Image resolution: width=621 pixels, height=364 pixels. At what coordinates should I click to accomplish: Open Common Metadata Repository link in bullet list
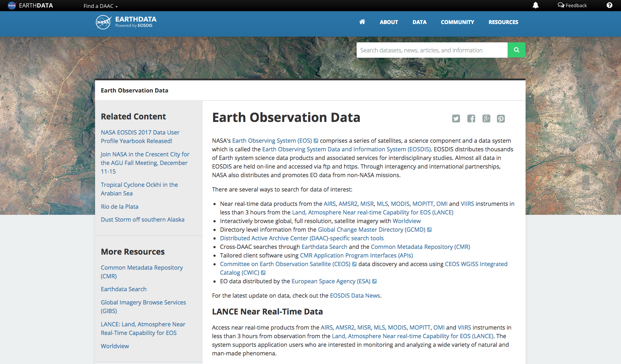click(420, 247)
